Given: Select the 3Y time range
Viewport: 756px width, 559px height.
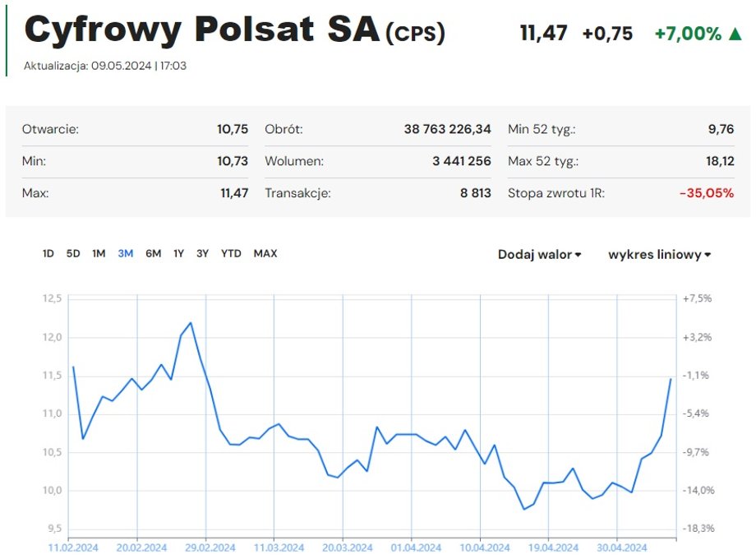Looking at the screenshot, I should [x=202, y=255].
